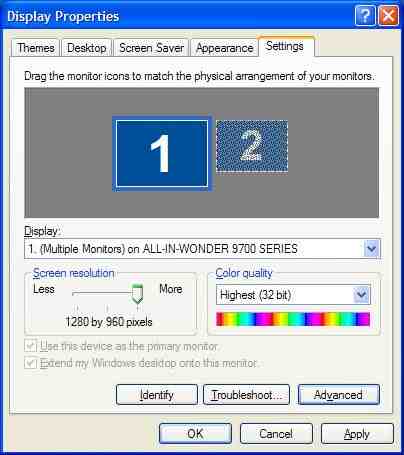
Task: Apply the display settings
Action: coord(357,434)
